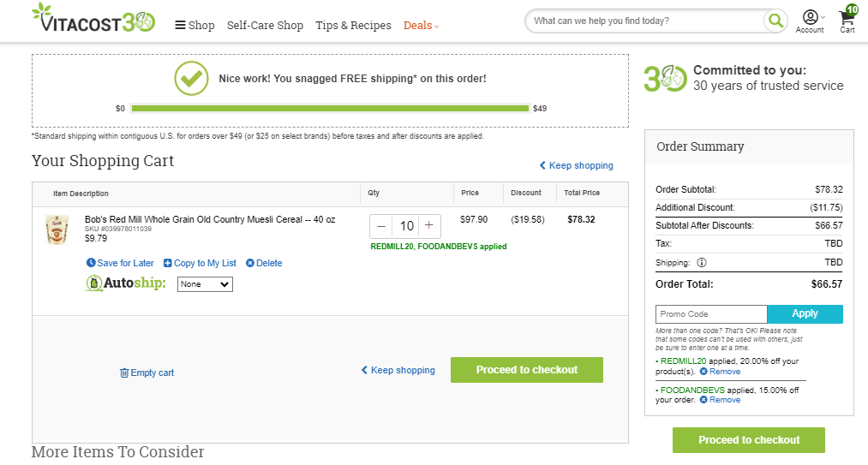
Task: Focus the Promo Code input field
Action: click(x=711, y=314)
